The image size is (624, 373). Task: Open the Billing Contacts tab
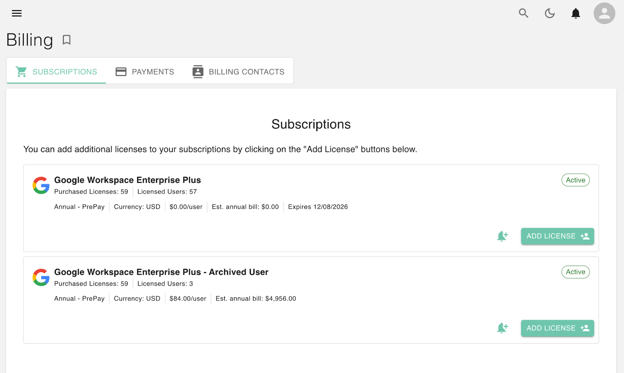[238, 72]
